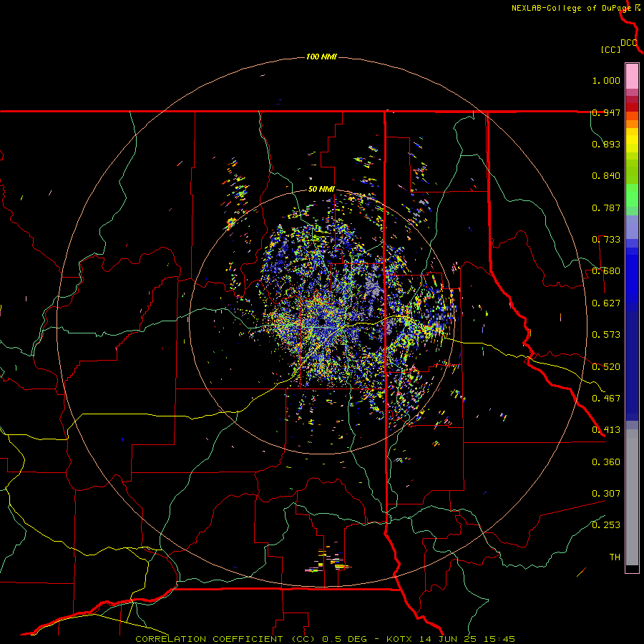Screen dimensions: 644x644
Task: Click the 0.520 scale value
Action: 606,367
